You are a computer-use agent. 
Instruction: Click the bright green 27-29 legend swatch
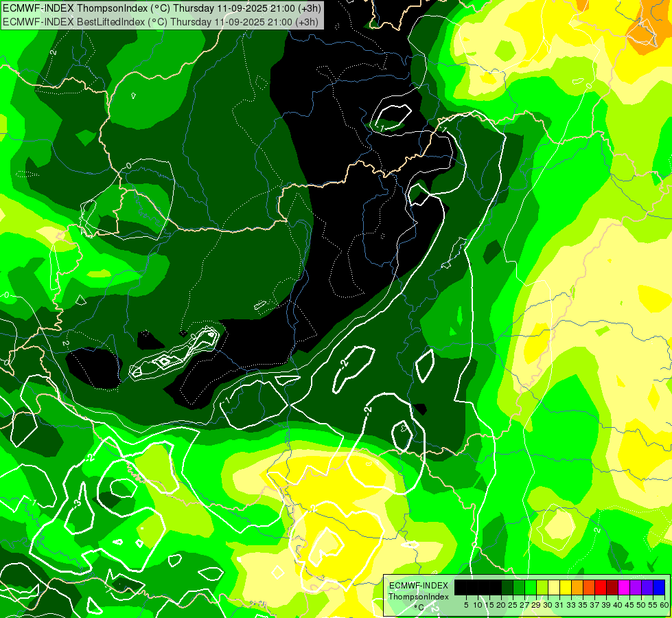[x=531, y=587]
